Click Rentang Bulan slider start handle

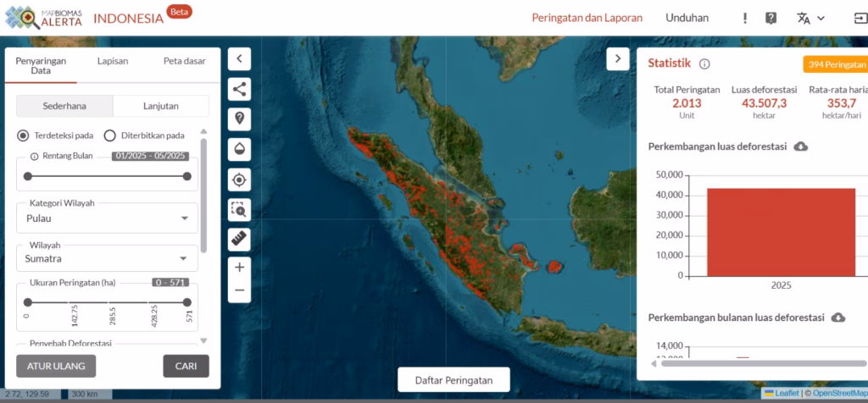(x=28, y=176)
